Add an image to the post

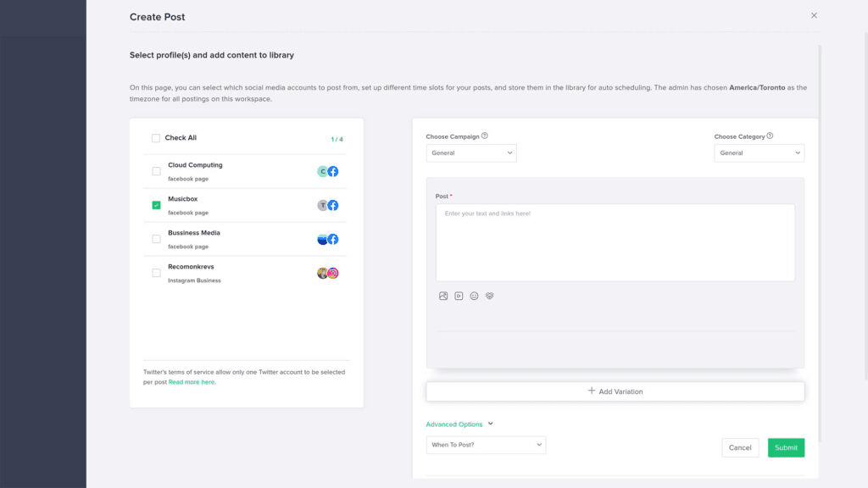click(442, 296)
